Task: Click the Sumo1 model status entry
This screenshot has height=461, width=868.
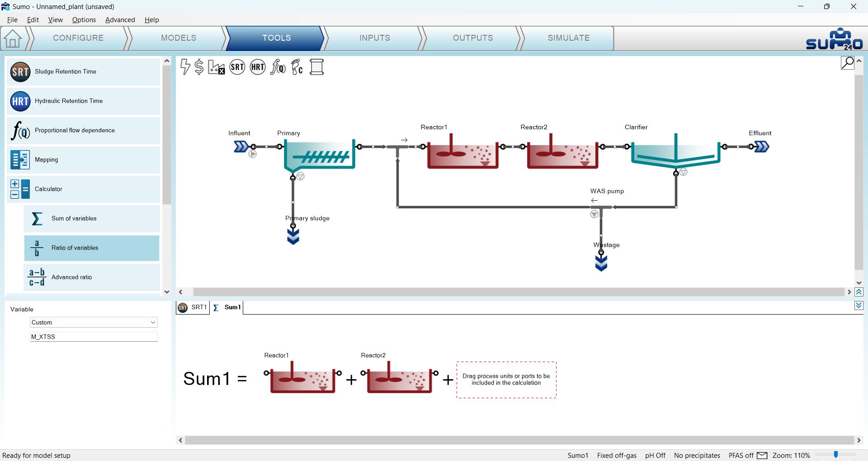Action: 578,456
